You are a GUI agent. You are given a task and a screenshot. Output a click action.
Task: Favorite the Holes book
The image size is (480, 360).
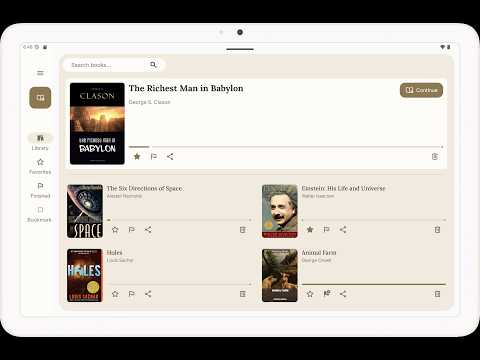point(115,294)
